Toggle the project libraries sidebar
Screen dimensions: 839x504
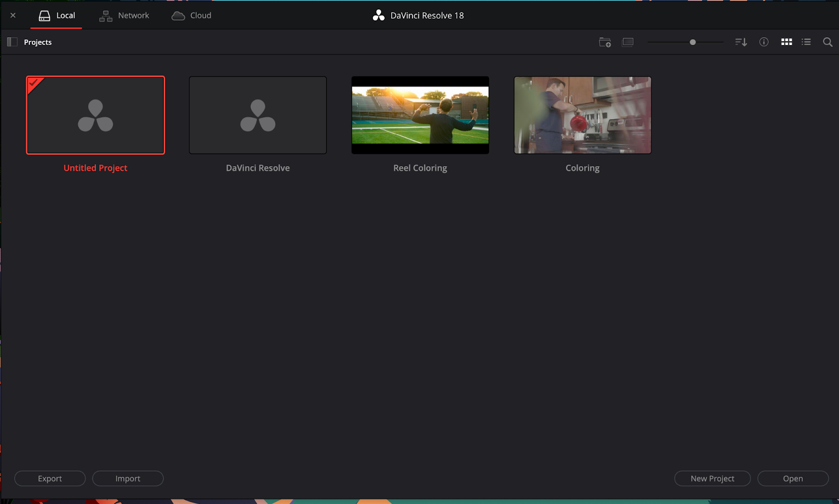[x=12, y=42]
